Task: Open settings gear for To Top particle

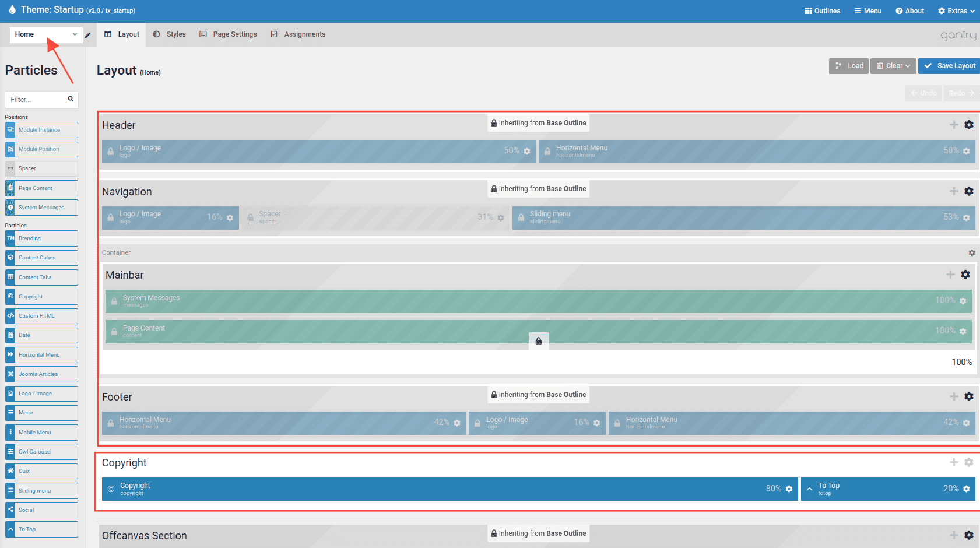Action: (x=966, y=489)
